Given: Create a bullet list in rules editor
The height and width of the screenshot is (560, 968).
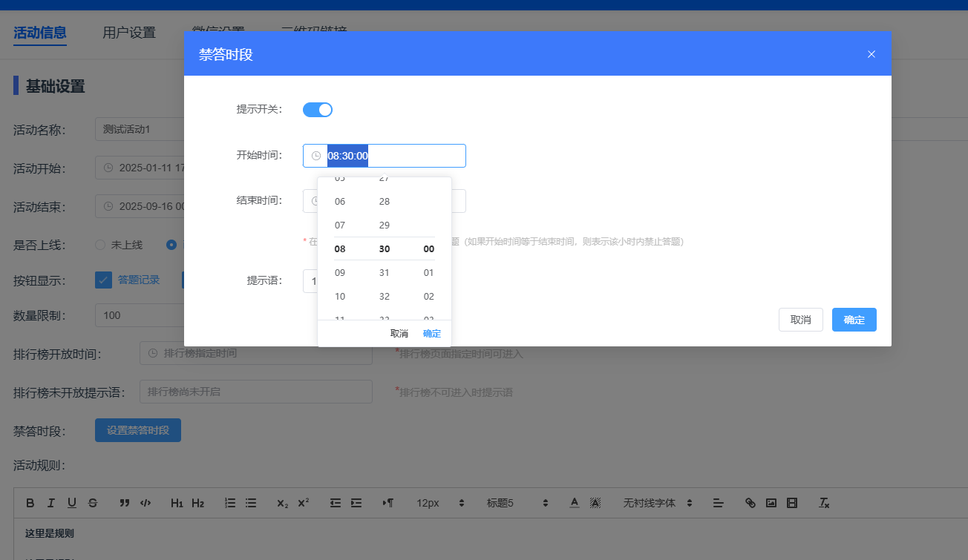Looking at the screenshot, I should click(251, 503).
